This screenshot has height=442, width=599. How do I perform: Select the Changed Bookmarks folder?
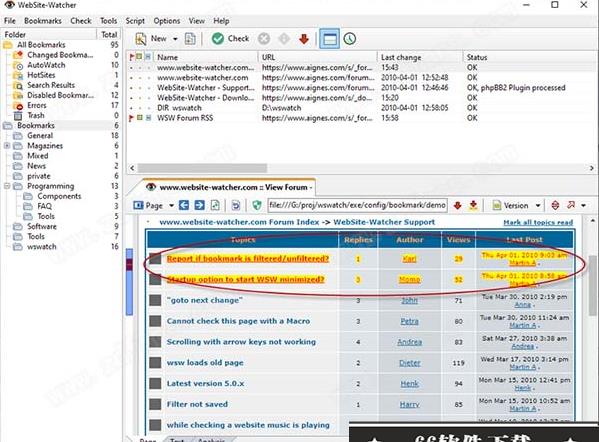click(x=60, y=55)
